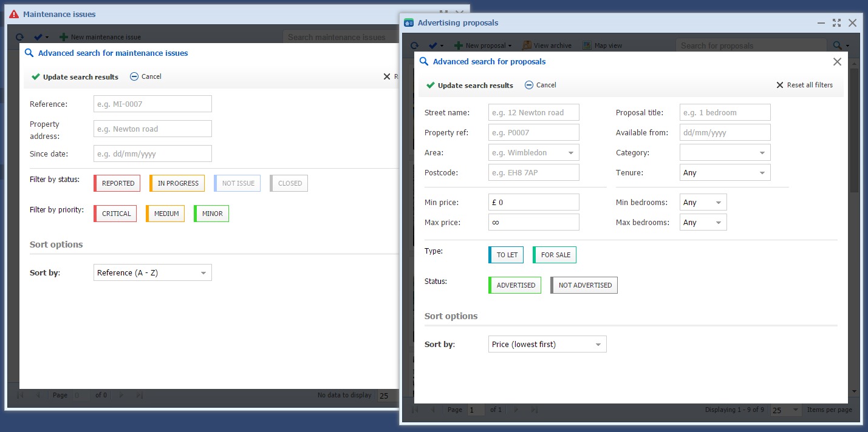The height and width of the screenshot is (432, 868).
Task: Click the Postcode input field
Action: [x=533, y=173]
